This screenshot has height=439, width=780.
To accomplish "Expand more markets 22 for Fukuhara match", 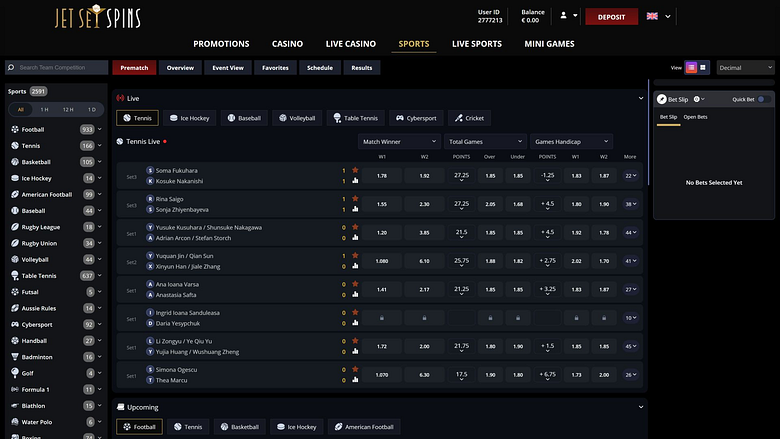I will tap(630, 176).
